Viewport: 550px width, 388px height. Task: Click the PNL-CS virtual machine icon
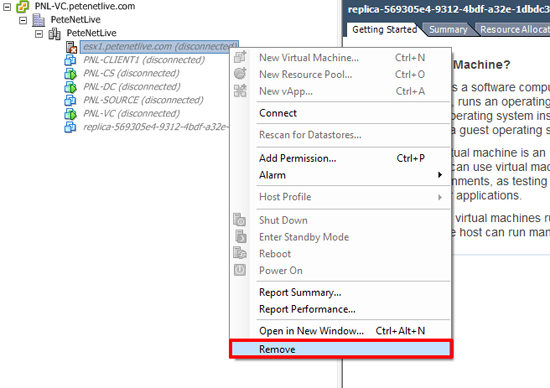point(70,74)
